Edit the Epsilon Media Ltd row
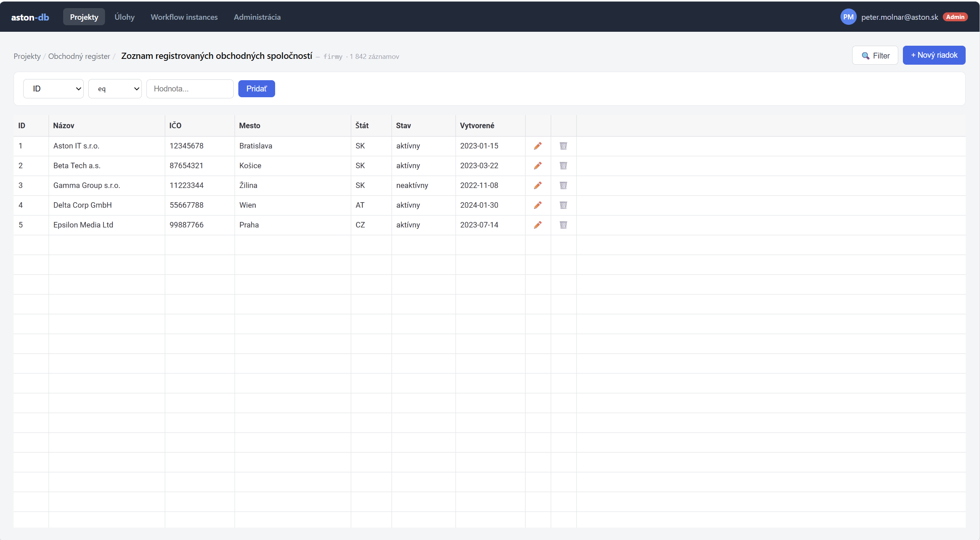Image resolution: width=980 pixels, height=540 pixels. pos(537,225)
